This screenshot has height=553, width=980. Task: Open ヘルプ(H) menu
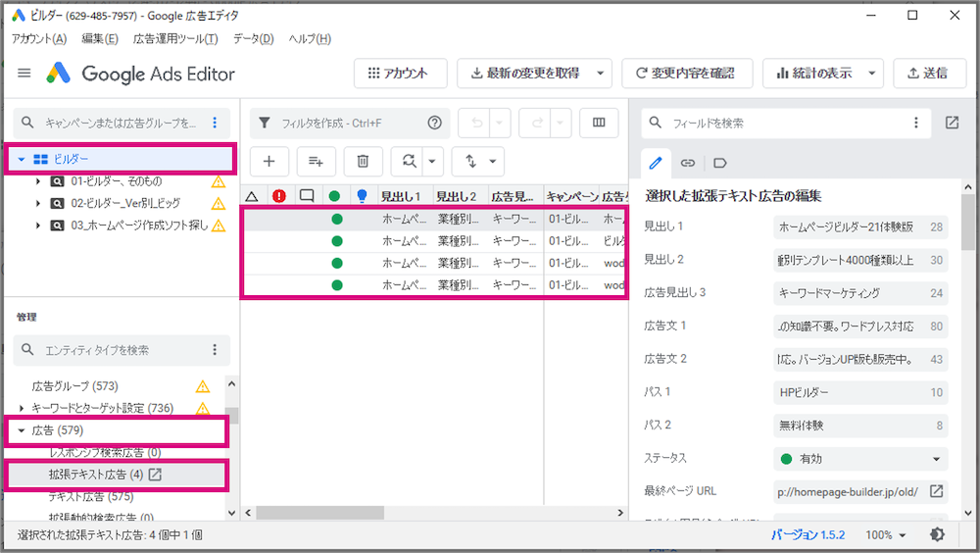[x=310, y=39]
